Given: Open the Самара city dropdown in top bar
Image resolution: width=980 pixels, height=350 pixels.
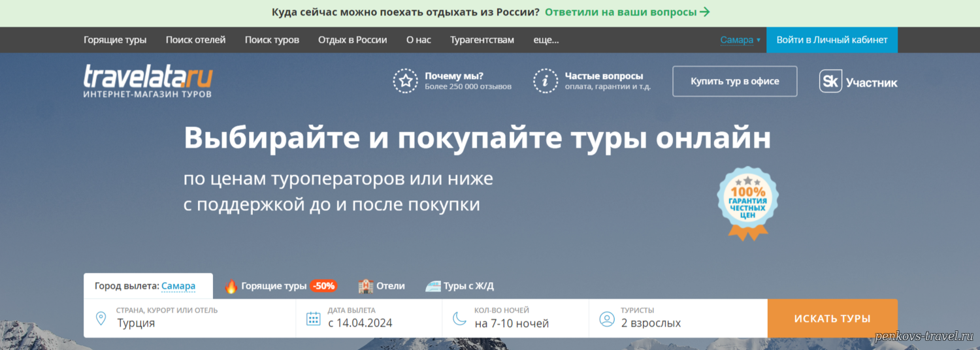Looking at the screenshot, I should pyautogui.click(x=740, y=40).
